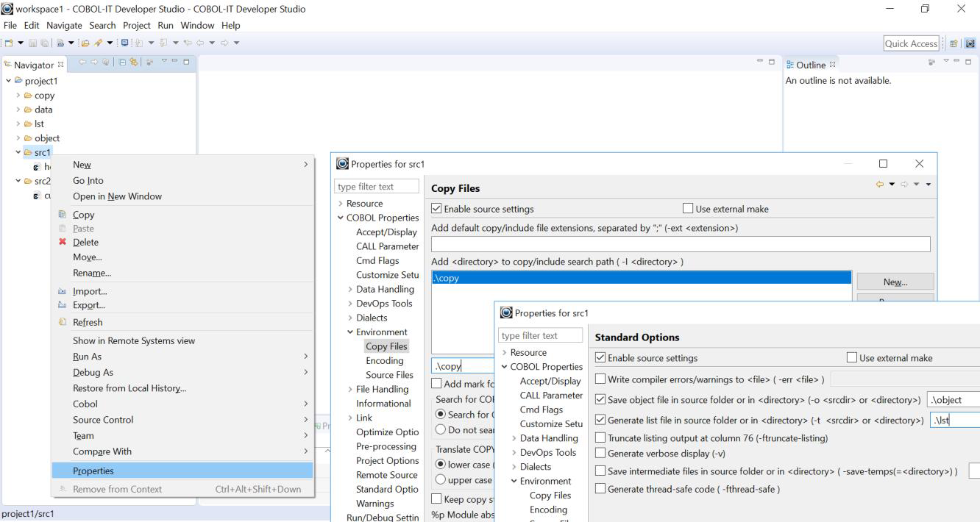Expand the copy folder in Navigator
The width and height of the screenshot is (980, 522).
click(18, 96)
